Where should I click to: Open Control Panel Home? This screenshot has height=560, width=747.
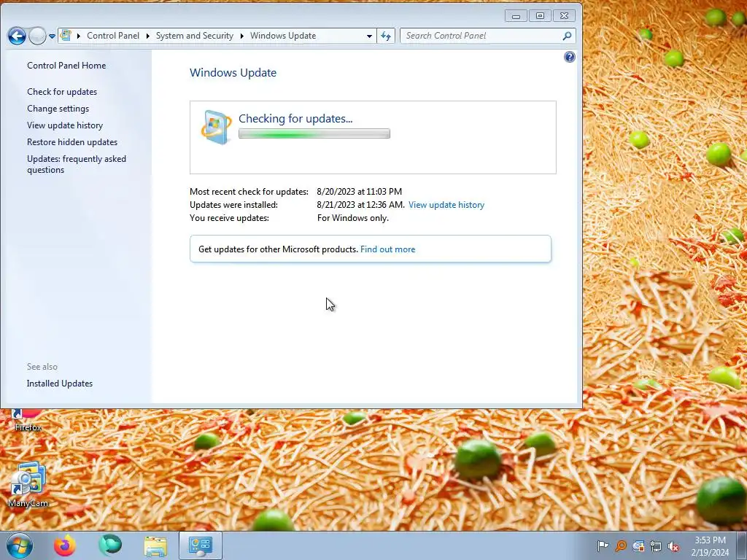point(66,65)
